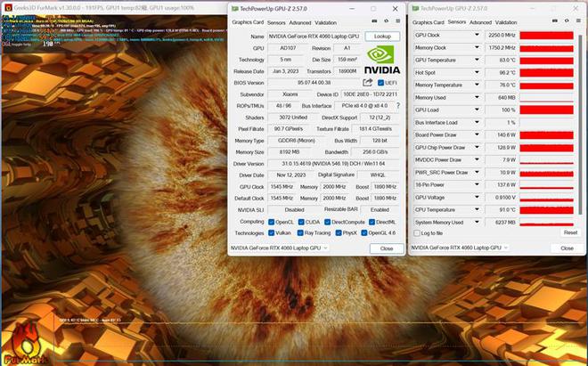Open the hamburger menu in Graphics Card window
Screen dimensions: 588x366
tap(398, 21)
